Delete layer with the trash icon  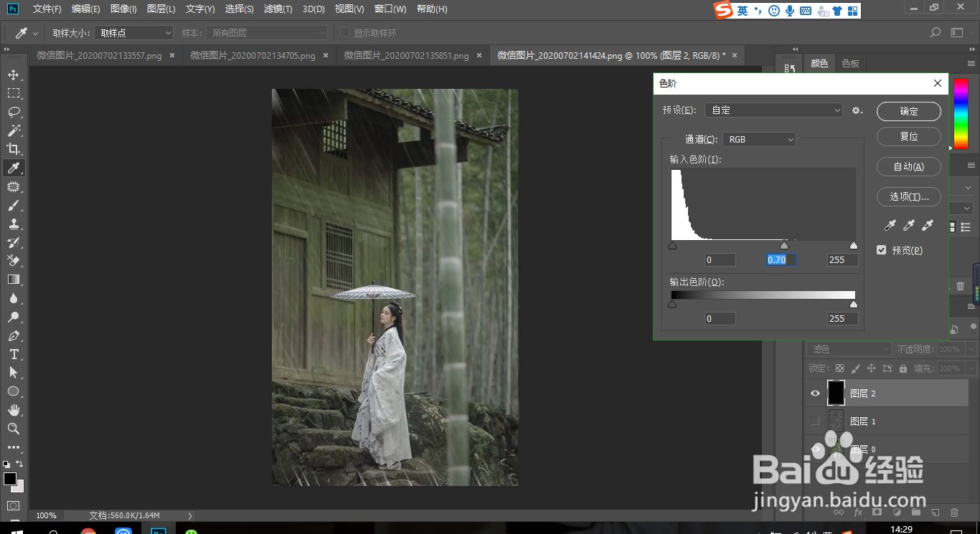(954, 512)
